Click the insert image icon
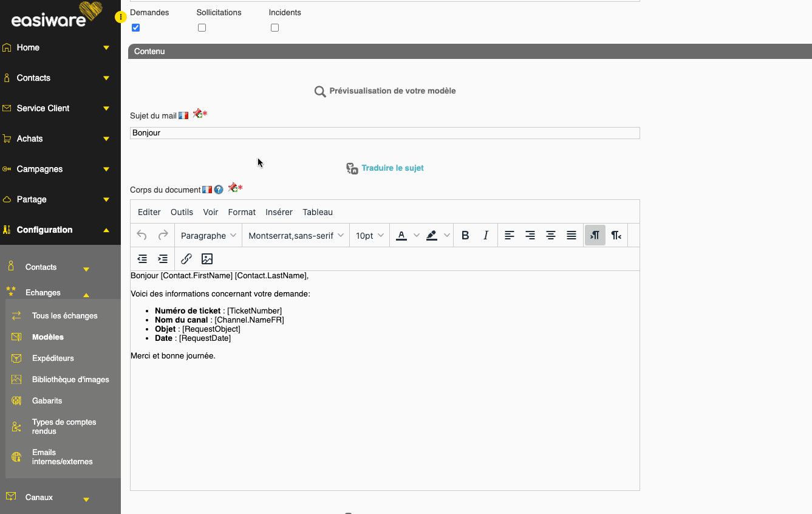The image size is (812, 514). (x=207, y=259)
